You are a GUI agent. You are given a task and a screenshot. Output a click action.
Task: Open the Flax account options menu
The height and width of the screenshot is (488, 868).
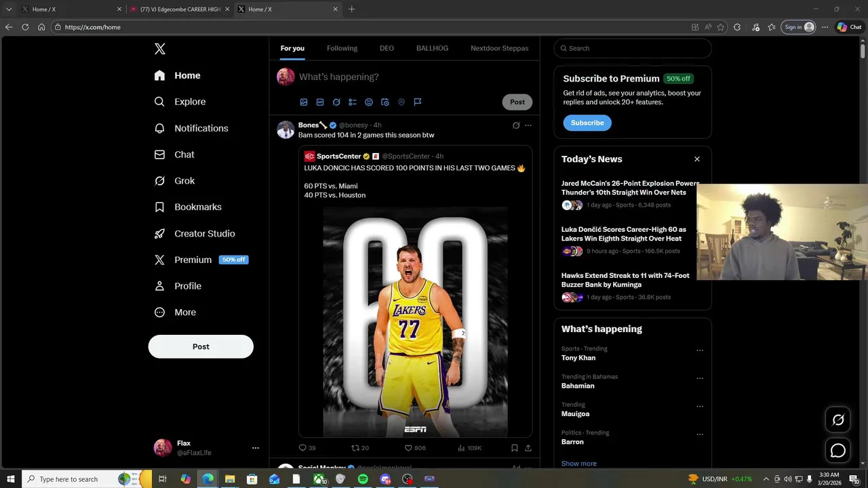tap(256, 448)
